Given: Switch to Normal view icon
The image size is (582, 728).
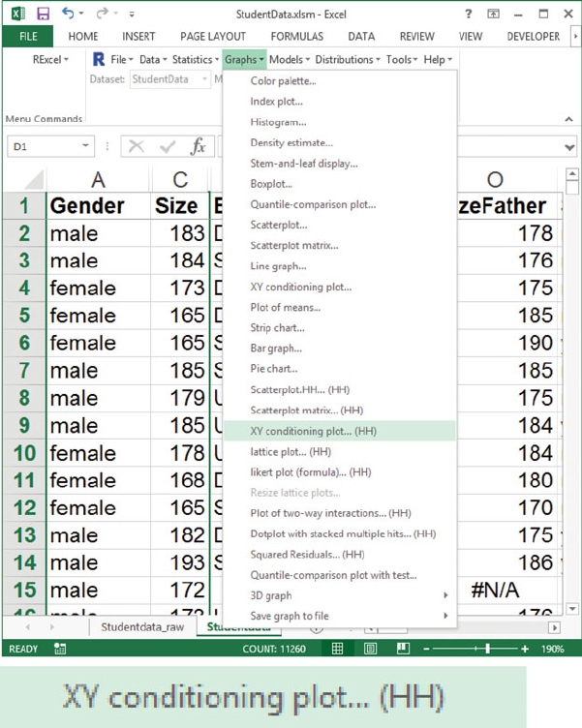Looking at the screenshot, I should pos(338,649).
